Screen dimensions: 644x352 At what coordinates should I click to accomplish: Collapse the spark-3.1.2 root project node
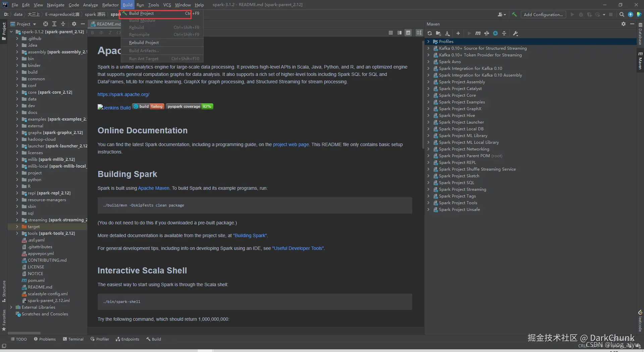tap(11, 32)
